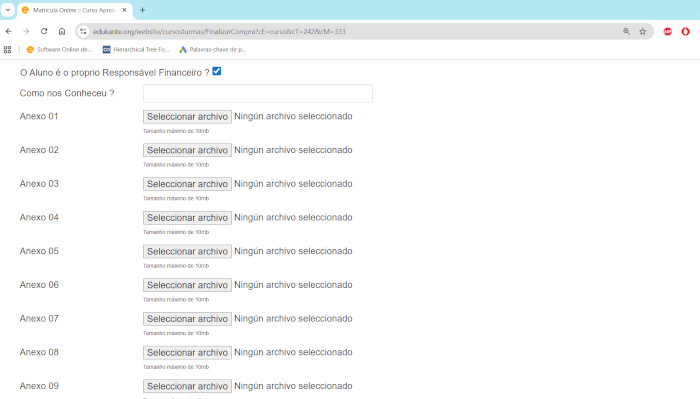The image size is (700, 399).
Task: Close the Matrícula Online tab
Action: 125,10
